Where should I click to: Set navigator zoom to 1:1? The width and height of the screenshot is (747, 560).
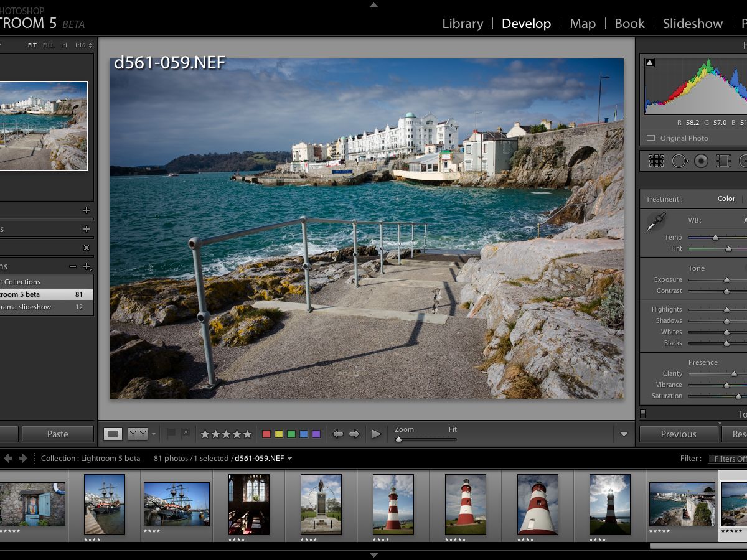[64, 45]
